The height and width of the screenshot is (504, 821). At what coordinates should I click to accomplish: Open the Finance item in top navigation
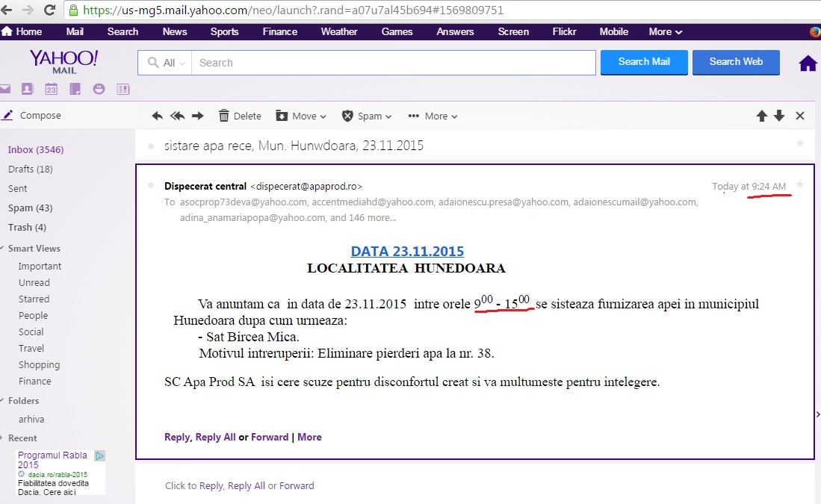pos(279,31)
